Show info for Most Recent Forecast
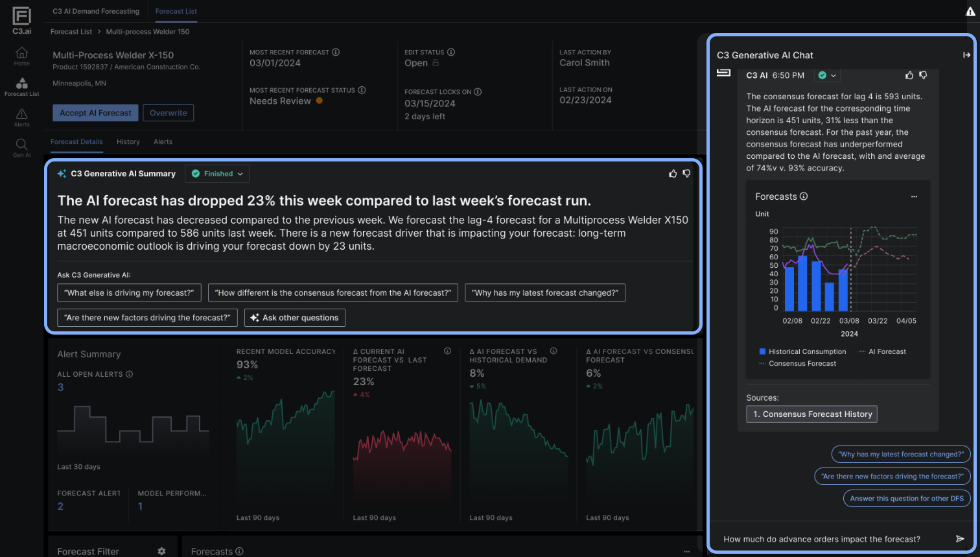 pos(336,52)
